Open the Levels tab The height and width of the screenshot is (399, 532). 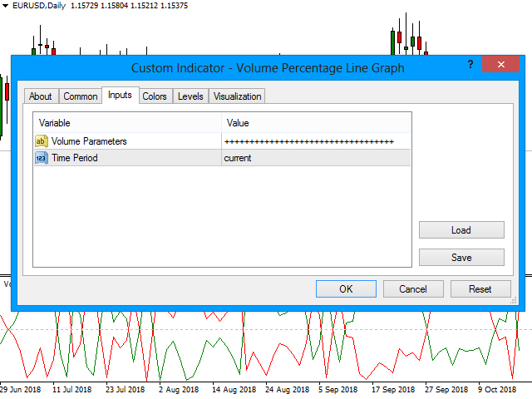point(190,96)
